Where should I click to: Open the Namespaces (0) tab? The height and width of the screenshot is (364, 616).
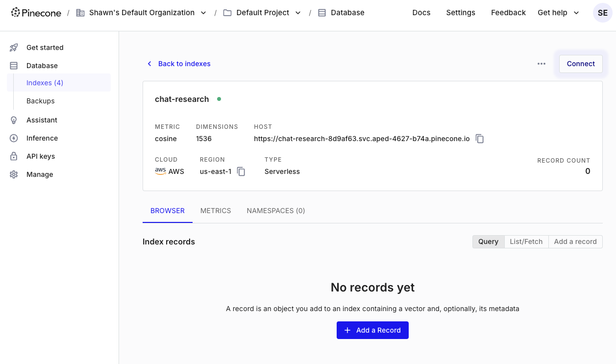(275, 211)
